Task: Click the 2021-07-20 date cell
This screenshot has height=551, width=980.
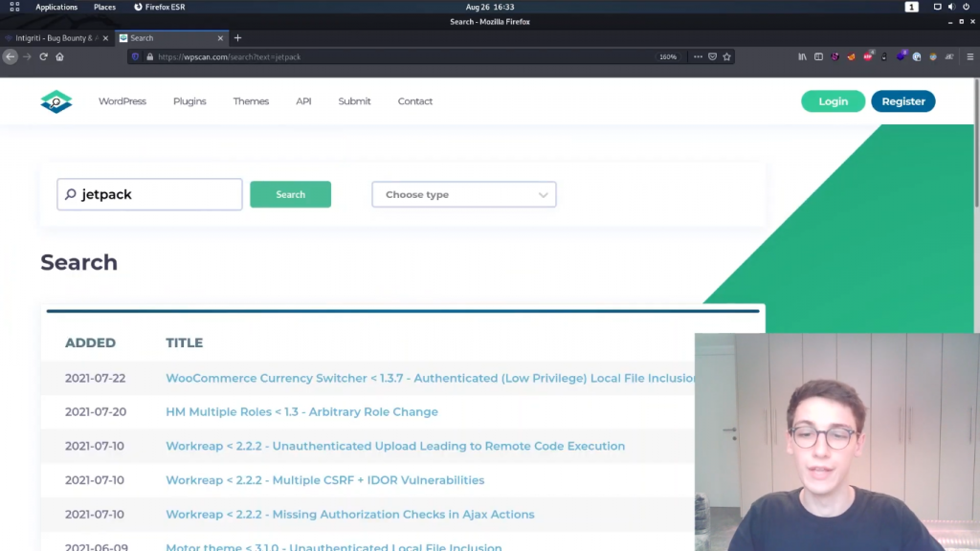Action: 96,411
